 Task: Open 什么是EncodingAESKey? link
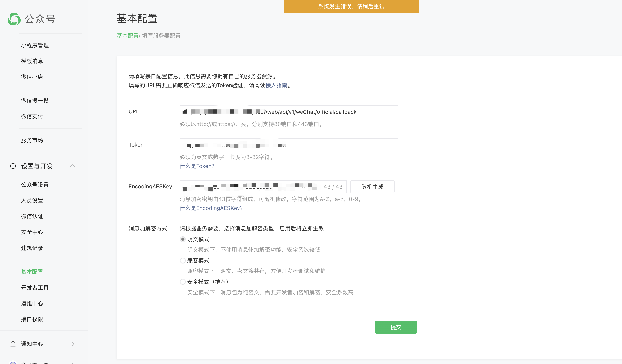click(x=211, y=208)
